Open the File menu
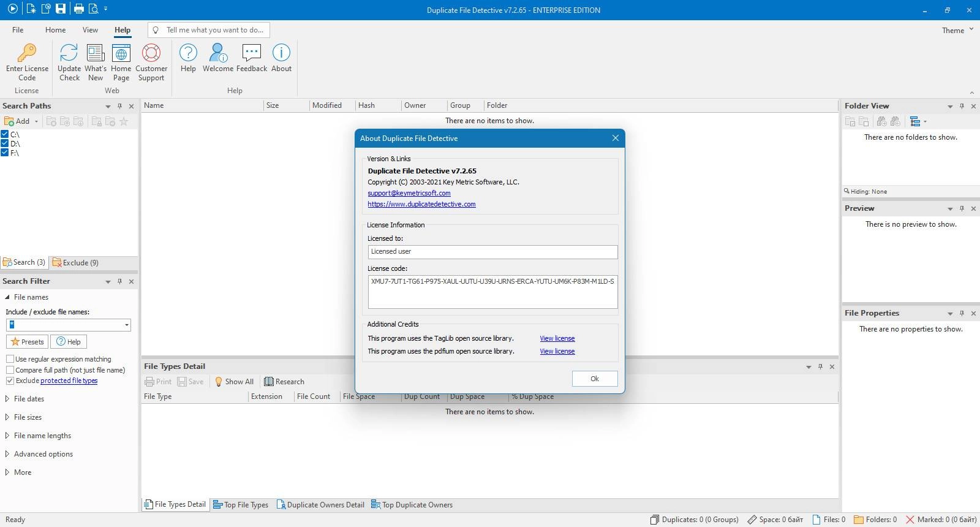This screenshot has width=980, height=527. [x=18, y=29]
